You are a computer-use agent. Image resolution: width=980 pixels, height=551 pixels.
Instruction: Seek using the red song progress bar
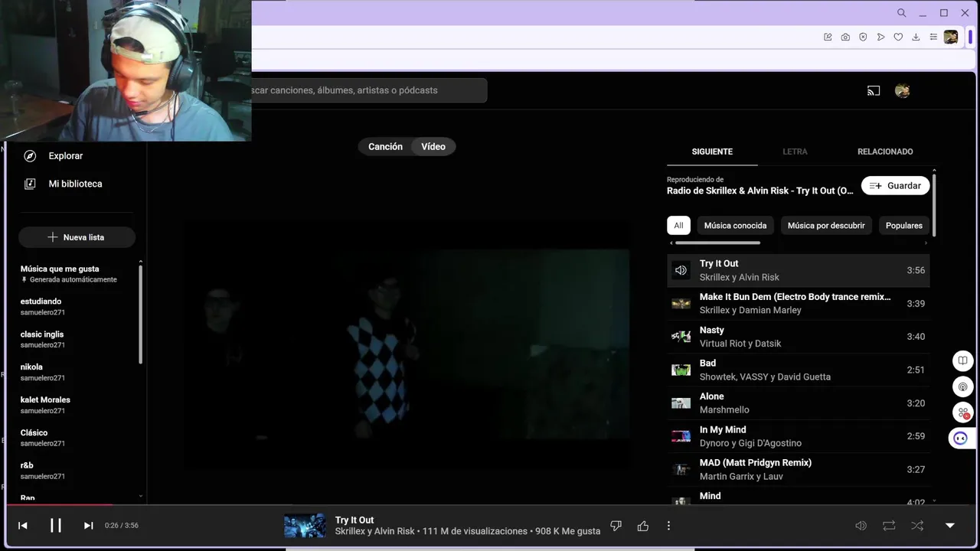pyautogui.click(x=60, y=504)
